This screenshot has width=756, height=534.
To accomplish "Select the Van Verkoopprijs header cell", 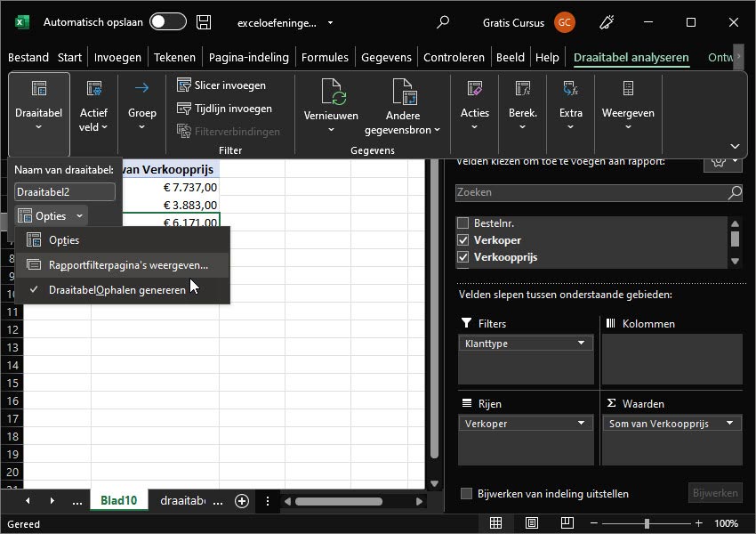I will tap(171, 169).
